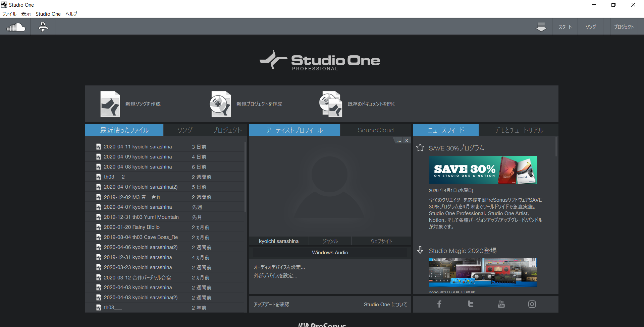Open Studio One について link

pyautogui.click(x=385, y=304)
